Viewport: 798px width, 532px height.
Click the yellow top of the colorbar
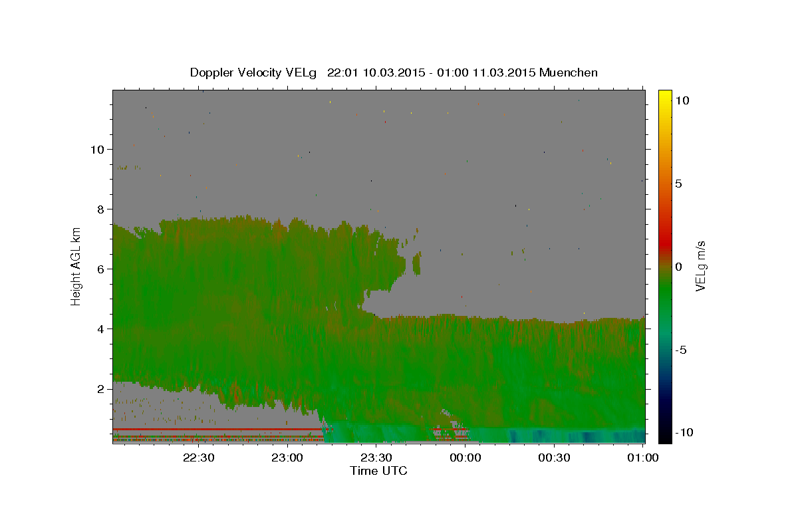click(665, 96)
